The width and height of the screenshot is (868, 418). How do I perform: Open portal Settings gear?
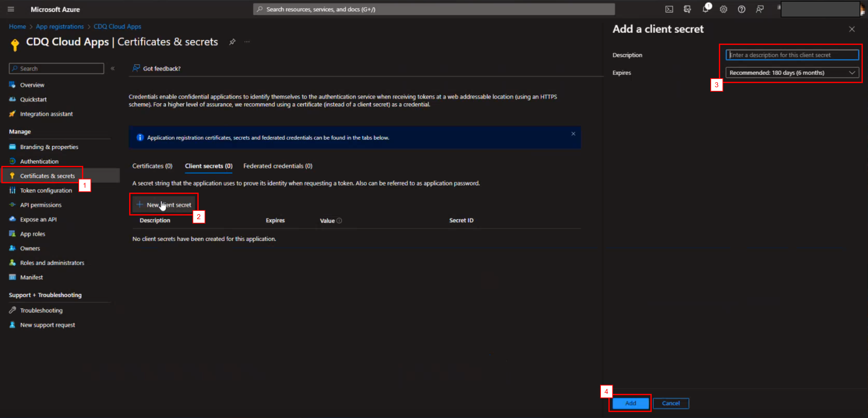(x=723, y=9)
